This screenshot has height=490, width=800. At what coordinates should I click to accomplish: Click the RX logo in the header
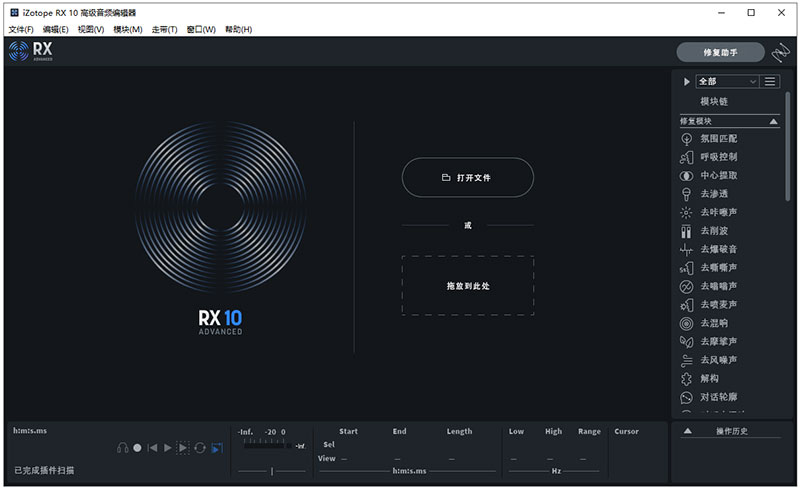(31, 51)
